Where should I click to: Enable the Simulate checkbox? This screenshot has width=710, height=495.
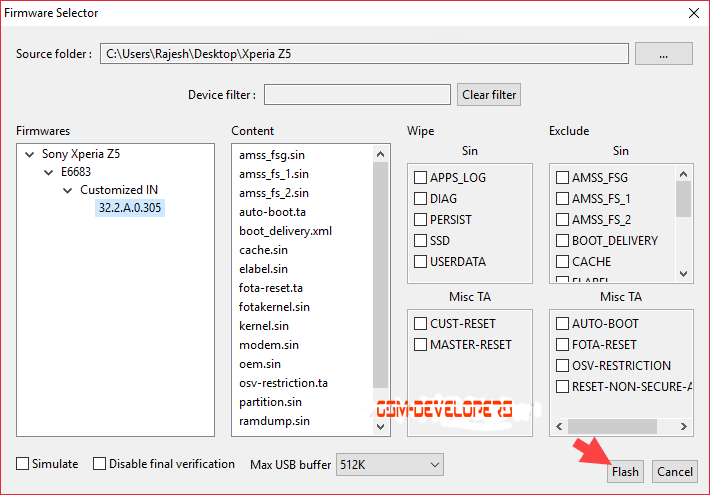[22, 463]
